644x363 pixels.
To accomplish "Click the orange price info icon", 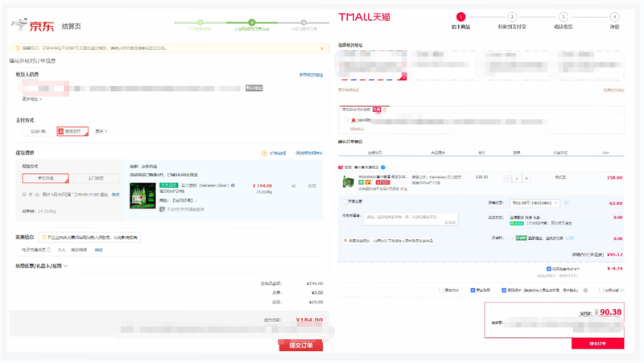I will pyautogui.click(x=264, y=153).
